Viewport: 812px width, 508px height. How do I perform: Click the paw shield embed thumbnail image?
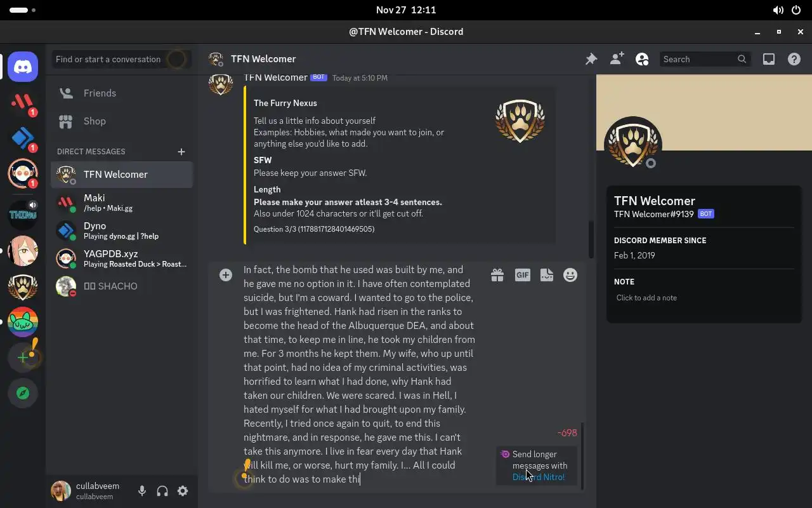click(x=520, y=121)
